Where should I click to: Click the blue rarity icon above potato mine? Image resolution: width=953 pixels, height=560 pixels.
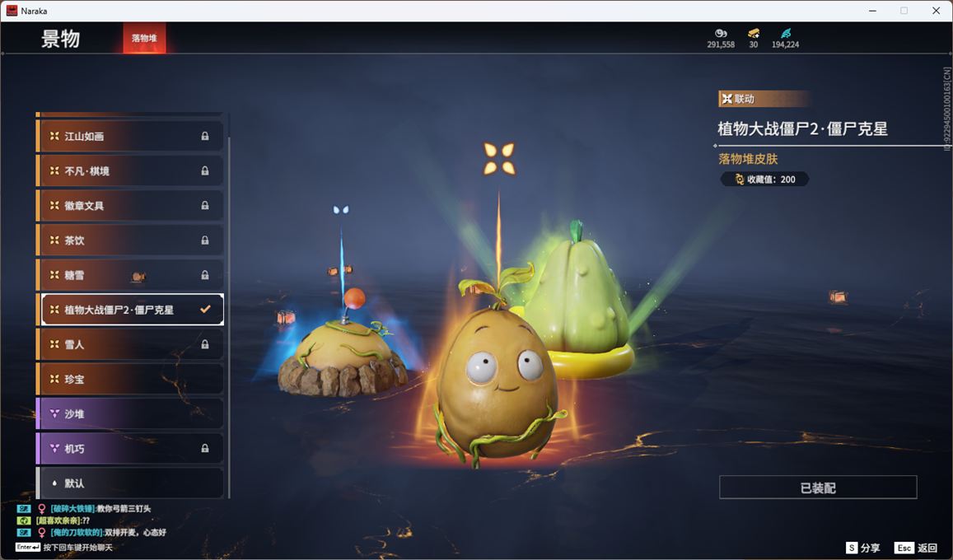point(341,209)
